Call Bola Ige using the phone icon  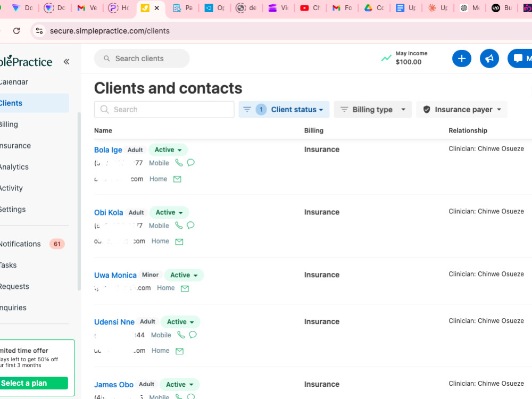pos(179,163)
